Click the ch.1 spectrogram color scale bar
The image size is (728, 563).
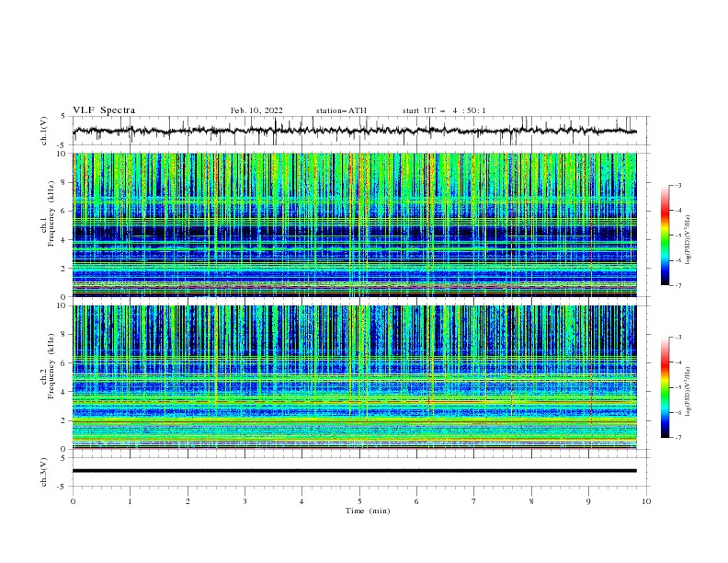(665, 235)
